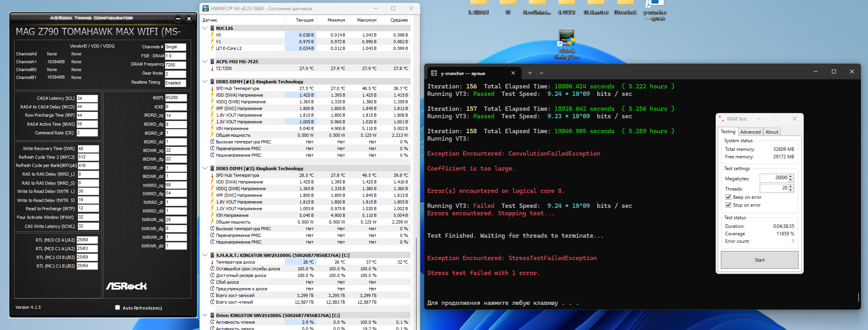This screenshot has height=330, width=868.
Task: Open the About tab in RAM Test
Action: click(x=771, y=132)
